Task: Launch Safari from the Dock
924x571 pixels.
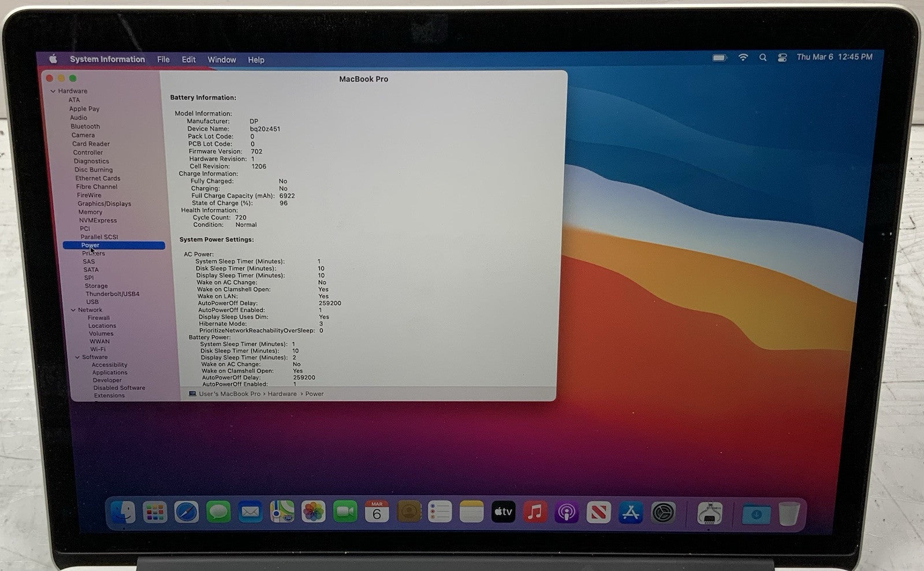Action: pos(187,512)
